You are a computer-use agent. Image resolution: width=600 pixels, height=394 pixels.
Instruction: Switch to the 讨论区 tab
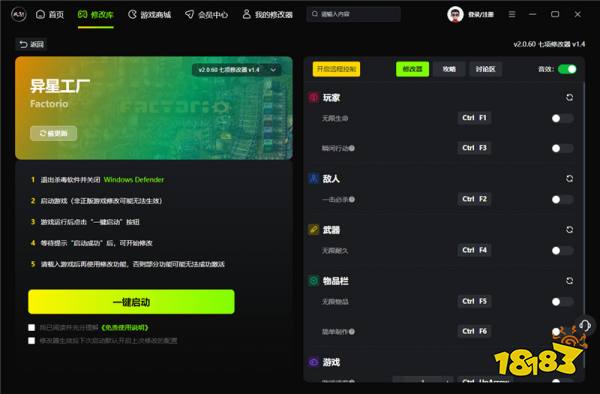click(x=486, y=69)
